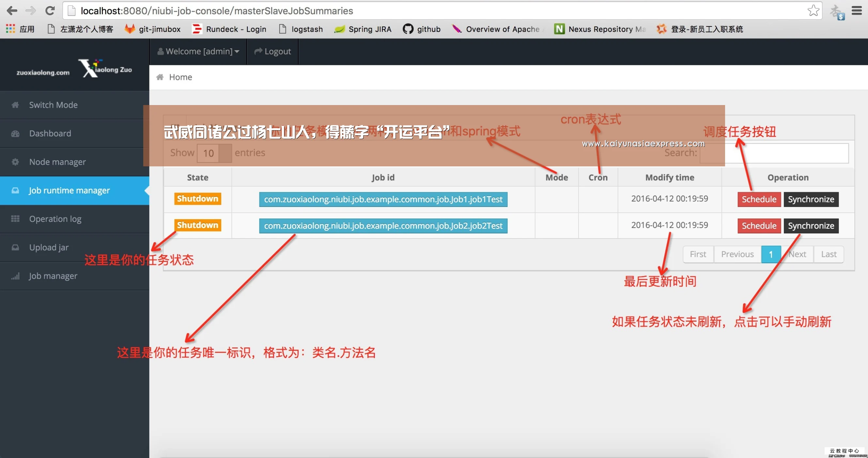Screen dimensions: 868x458
Task: Reload the page with refresh icon
Action: click(x=50, y=11)
